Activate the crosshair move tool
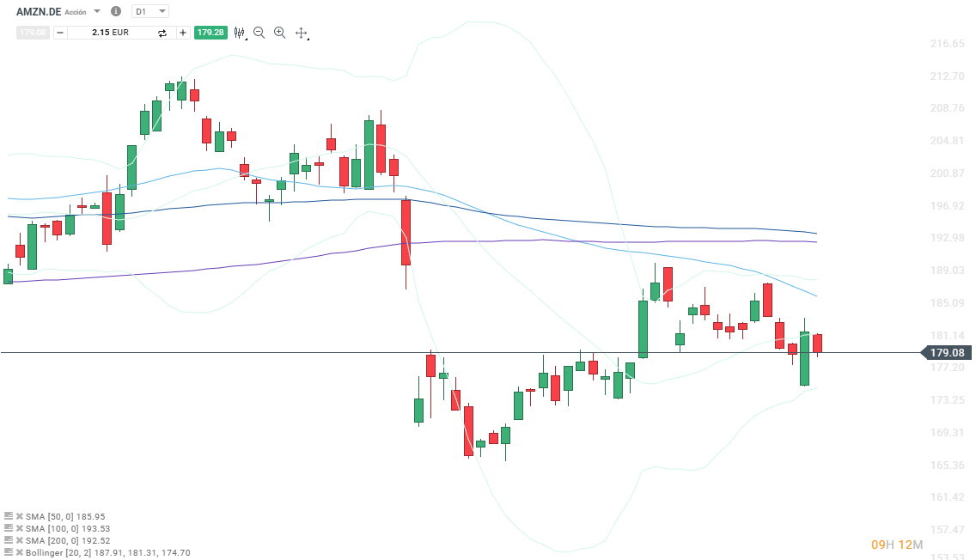The width and height of the screenshot is (976, 560). click(x=301, y=33)
